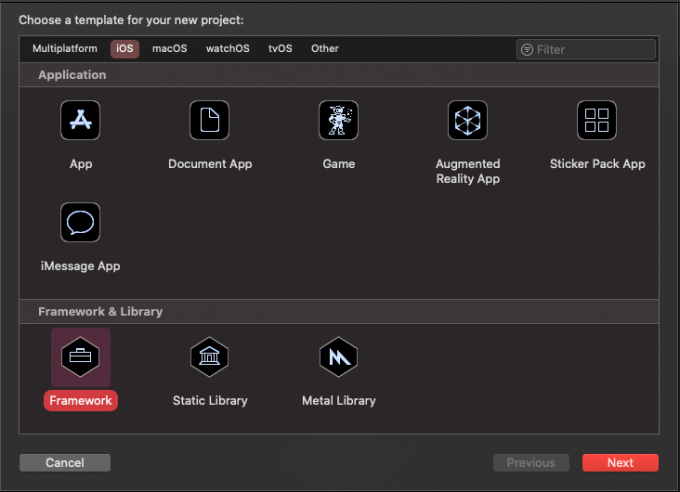Select the Augmented Reality App icon

pyautogui.click(x=467, y=120)
